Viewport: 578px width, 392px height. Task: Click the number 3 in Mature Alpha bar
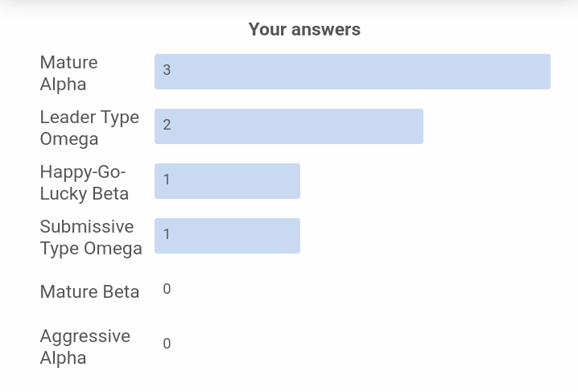coord(167,70)
